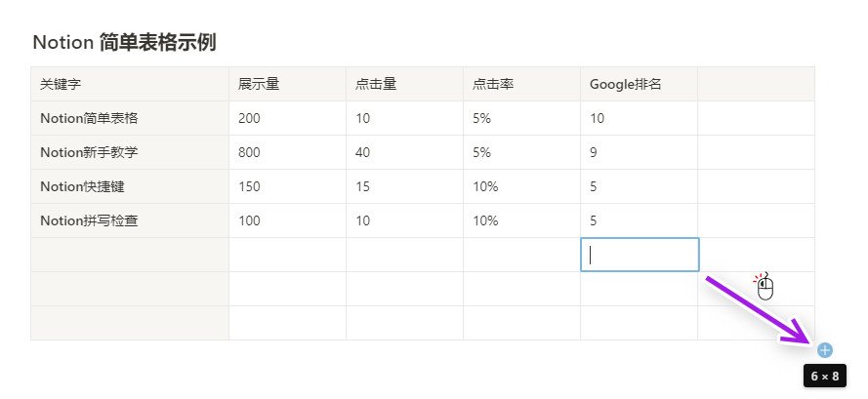Select the 展示量 header cell
This screenshot has width=868, height=399.
pos(288,84)
